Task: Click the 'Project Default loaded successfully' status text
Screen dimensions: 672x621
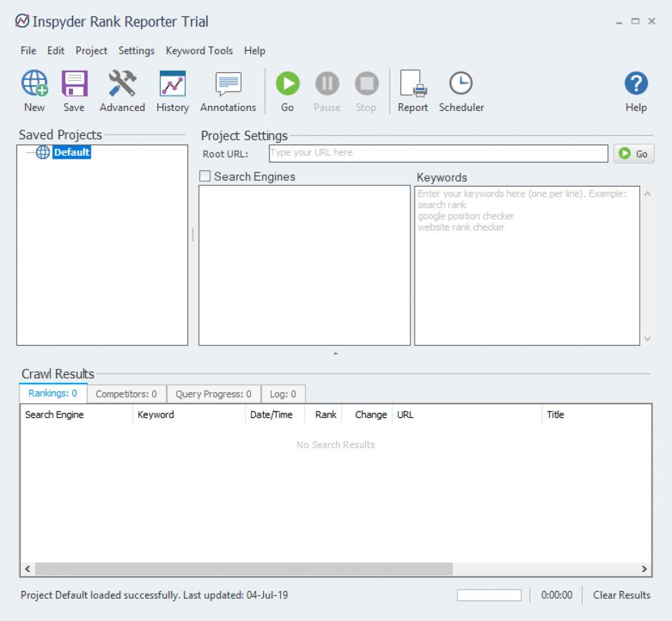Action: [154, 595]
